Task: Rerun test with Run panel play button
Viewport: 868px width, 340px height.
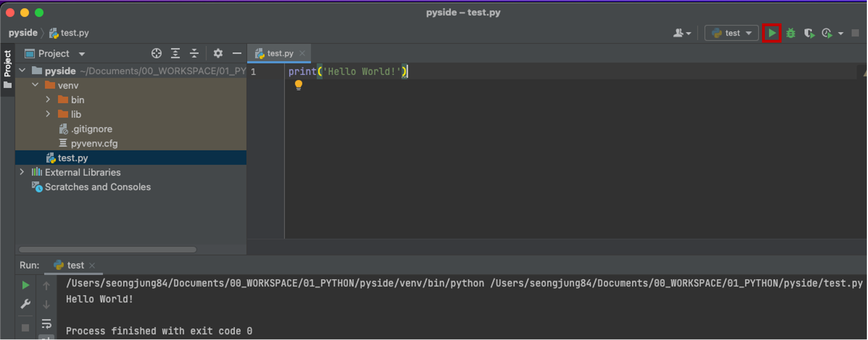Action: pos(25,285)
